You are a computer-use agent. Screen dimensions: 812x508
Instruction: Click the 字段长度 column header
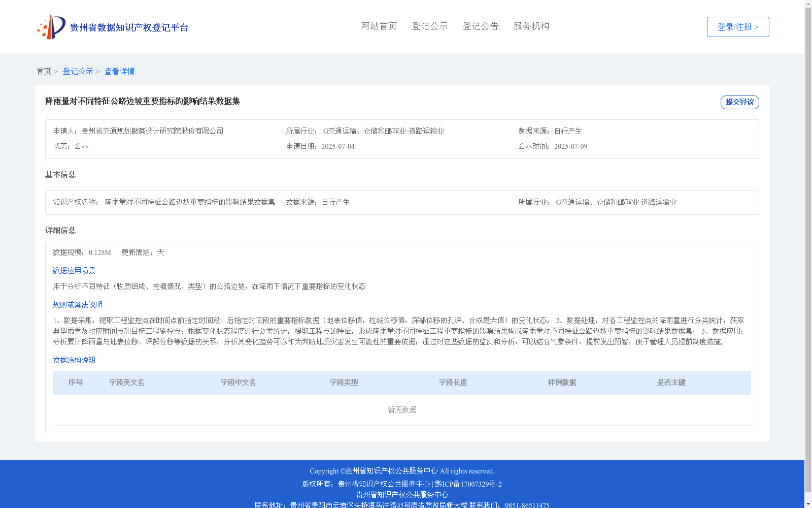tap(453, 383)
